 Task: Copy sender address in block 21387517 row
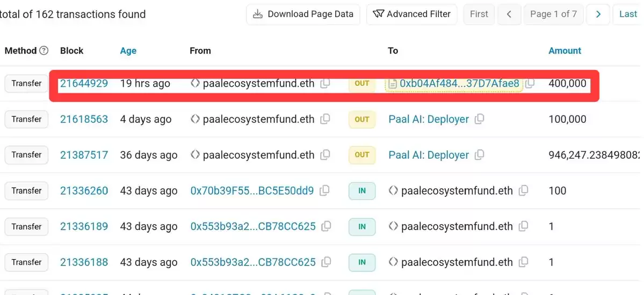click(325, 155)
